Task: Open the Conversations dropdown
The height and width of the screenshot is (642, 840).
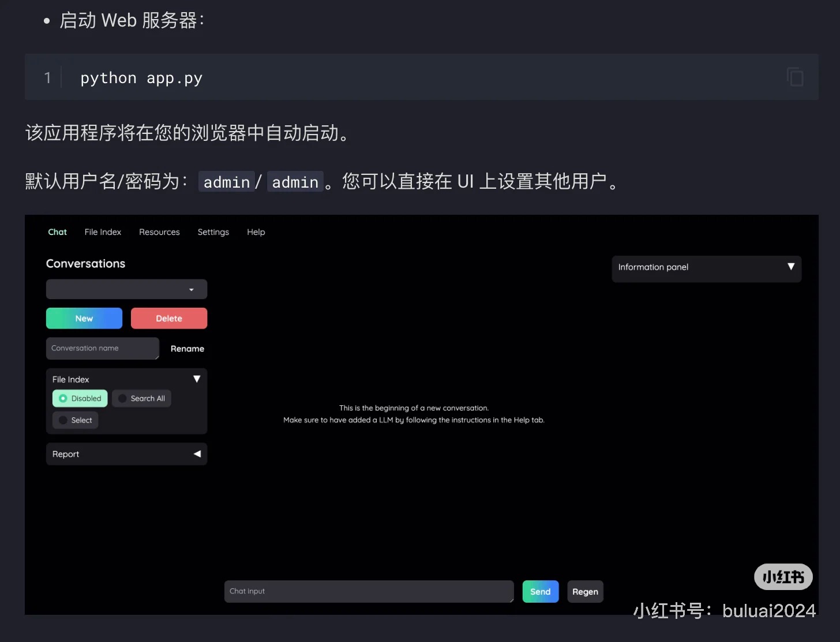Action: click(126, 289)
